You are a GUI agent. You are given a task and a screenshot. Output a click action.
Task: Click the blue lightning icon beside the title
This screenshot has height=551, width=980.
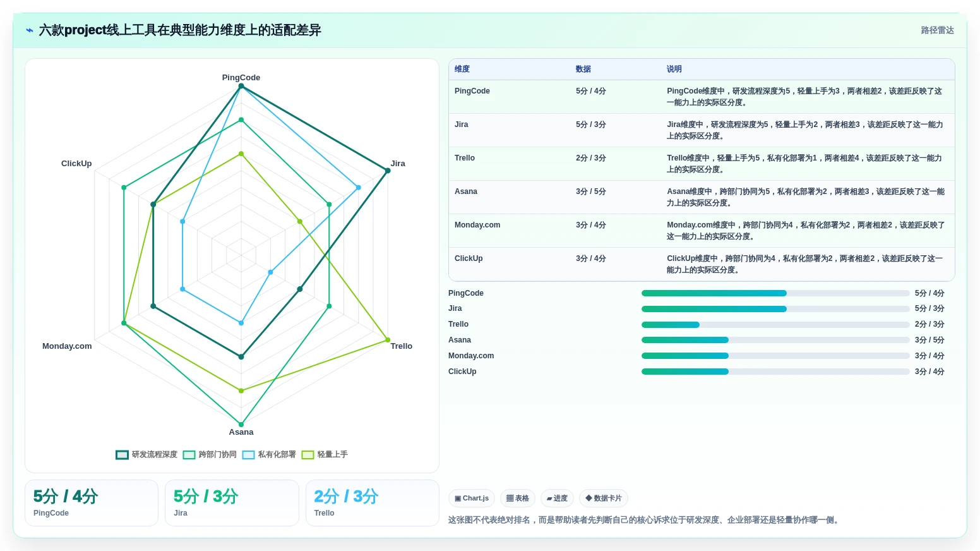coord(30,30)
